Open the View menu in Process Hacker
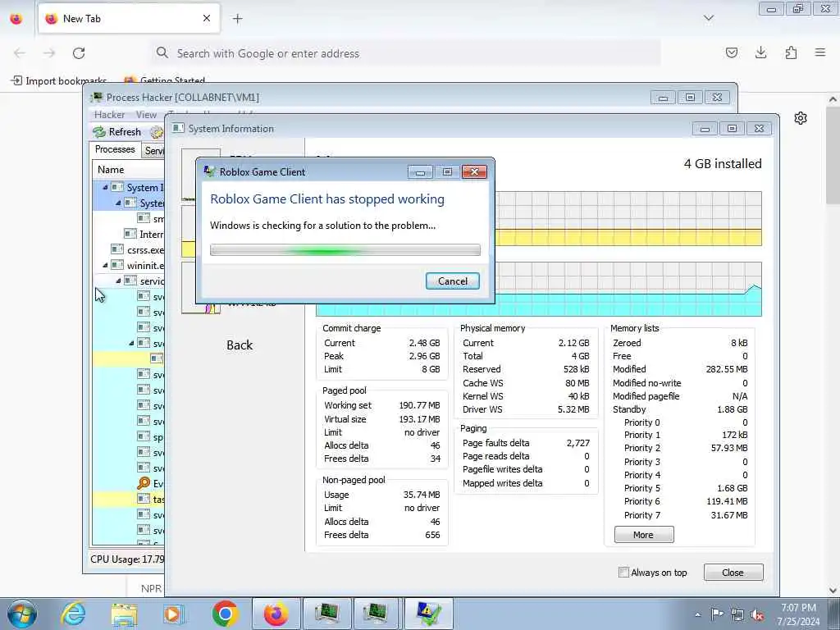The width and height of the screenshot is (840, 630). (146, 115)
